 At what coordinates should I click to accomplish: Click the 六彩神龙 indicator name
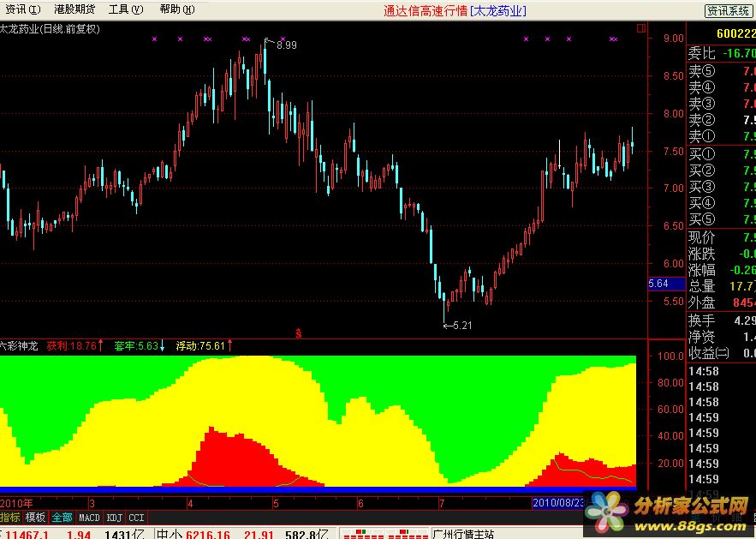19,346
